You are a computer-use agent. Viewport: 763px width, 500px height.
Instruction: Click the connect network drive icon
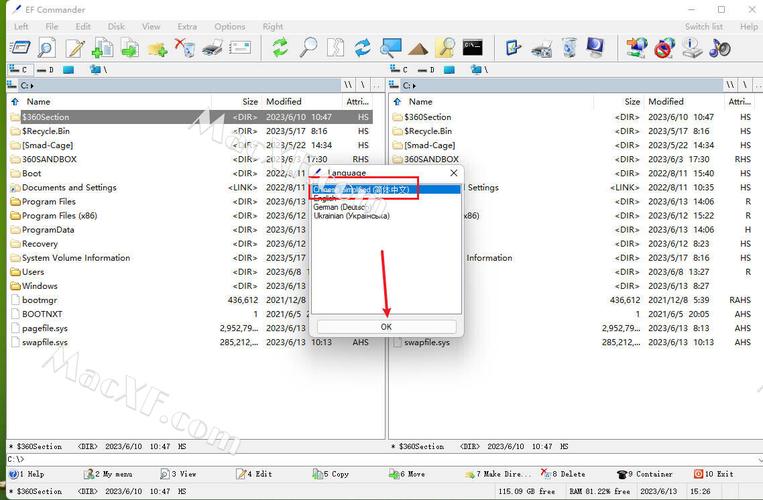pos(636,48)
